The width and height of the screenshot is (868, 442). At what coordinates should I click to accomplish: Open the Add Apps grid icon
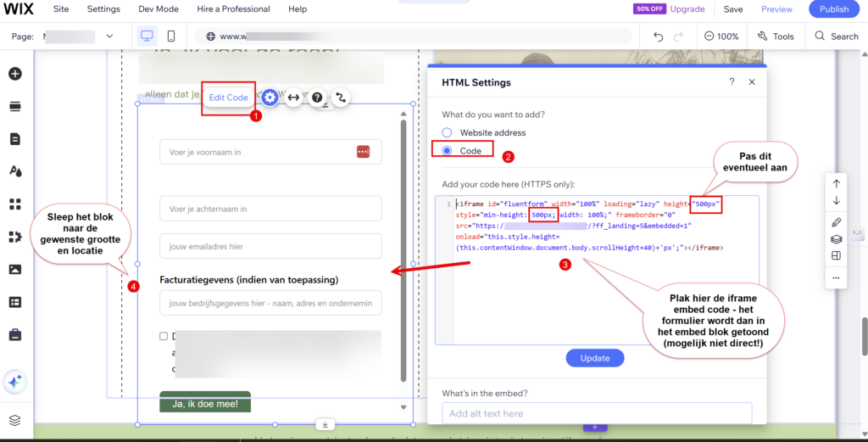coord(14,204)
